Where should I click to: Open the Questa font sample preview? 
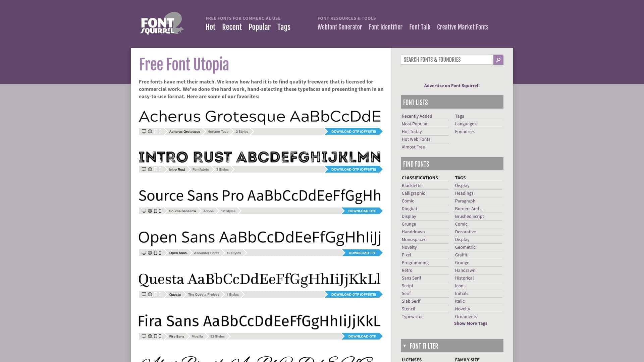click(x=259, y=279)
